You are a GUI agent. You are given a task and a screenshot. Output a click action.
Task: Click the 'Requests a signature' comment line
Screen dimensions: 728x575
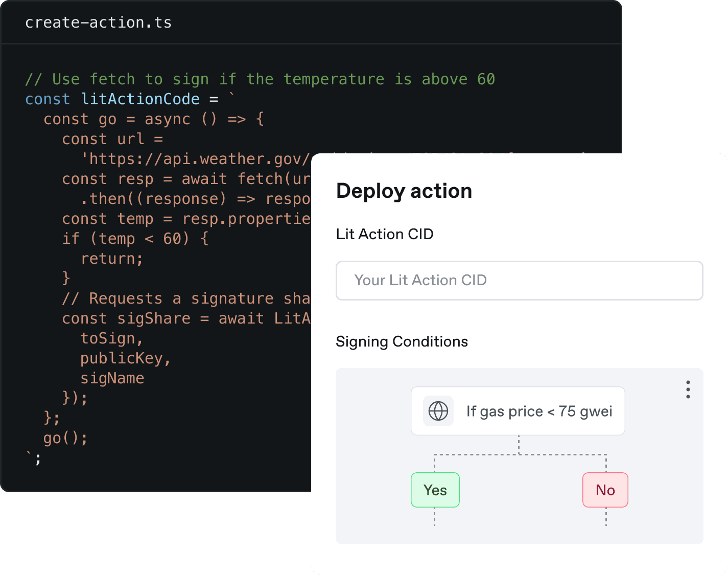click(x=186, y=298)
